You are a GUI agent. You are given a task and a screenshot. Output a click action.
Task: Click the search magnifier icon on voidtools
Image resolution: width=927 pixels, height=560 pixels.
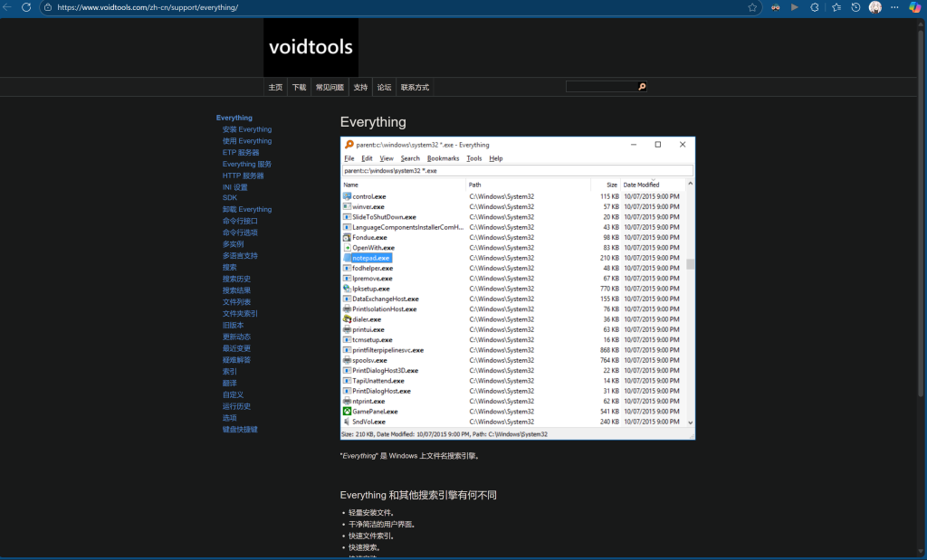click(x=642, y=87)
